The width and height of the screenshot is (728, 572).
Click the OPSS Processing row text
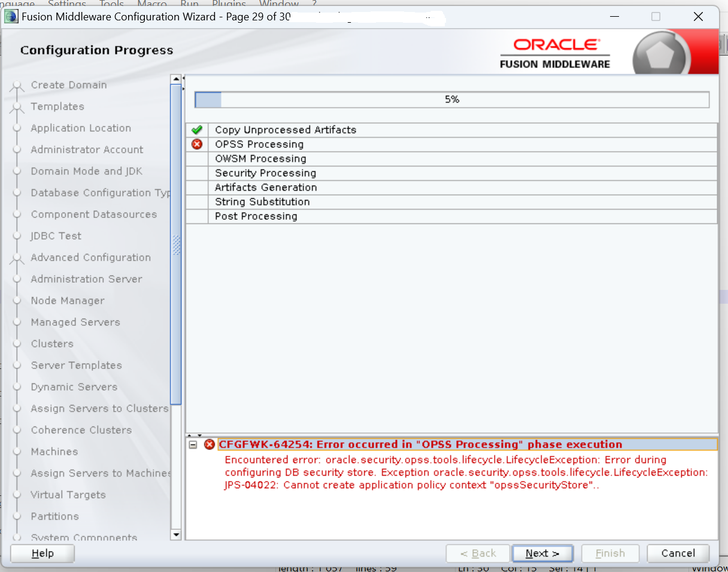point(259,144)
